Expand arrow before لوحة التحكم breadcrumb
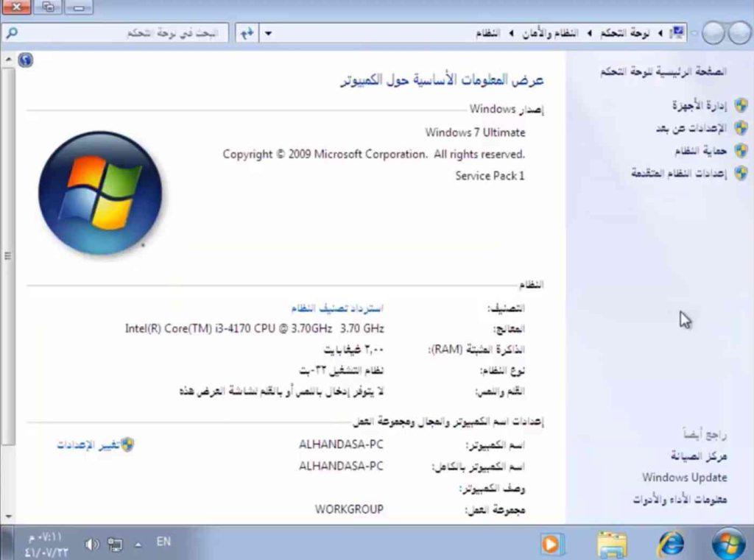Viewport: 754px width, 560px height. coord(660,33)
